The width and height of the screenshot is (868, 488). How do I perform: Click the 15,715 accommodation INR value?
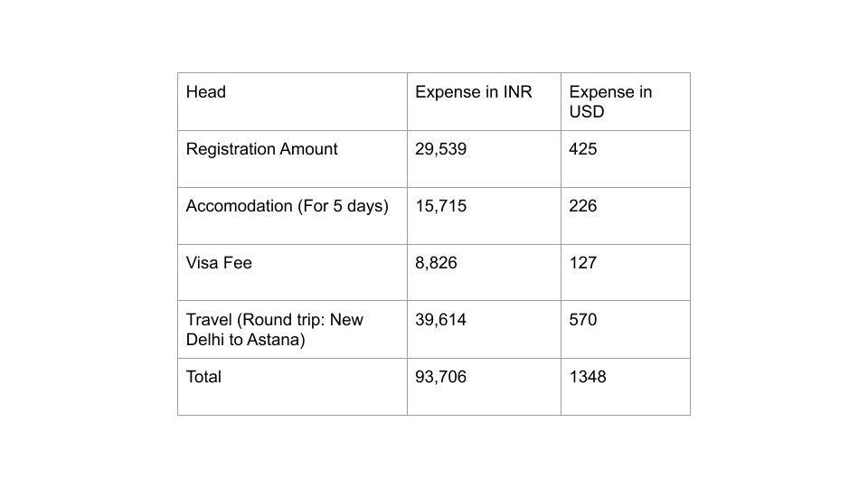click(x=440, y=206)
